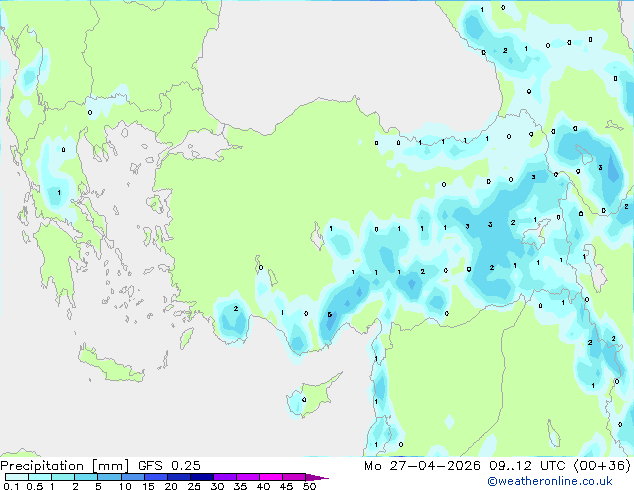Click the above-50 arrow tip of the legend
Viewport: 634px width, 490px height.
[x=317, y=478]
